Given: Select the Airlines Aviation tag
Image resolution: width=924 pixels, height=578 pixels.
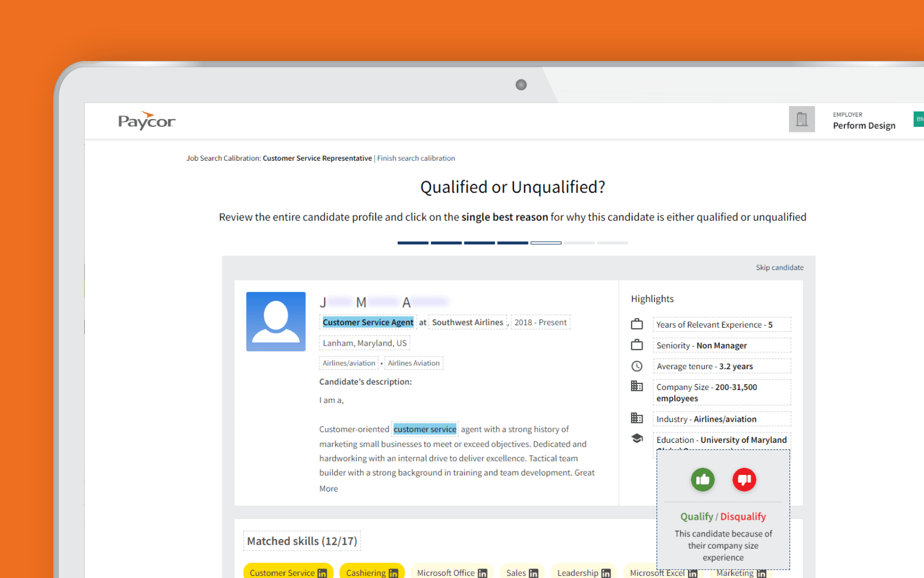Looking at the screenshot, I should pos(414,363).
